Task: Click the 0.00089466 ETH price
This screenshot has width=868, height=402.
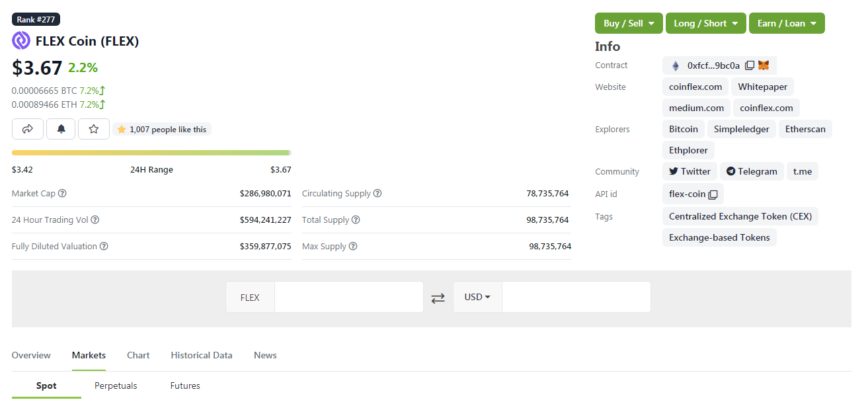Action: [x=44, y=104]
